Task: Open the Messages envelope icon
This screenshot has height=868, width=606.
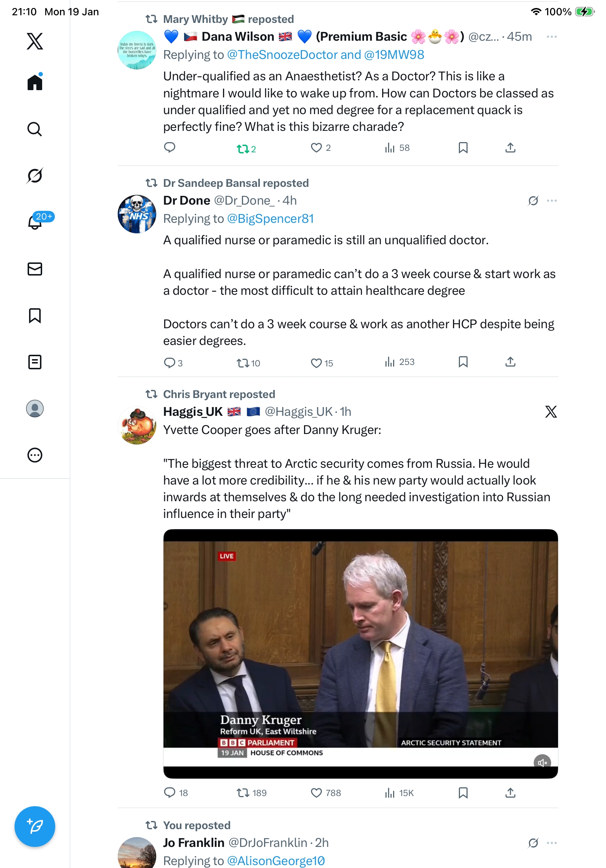Action: (x=35, y=269)
